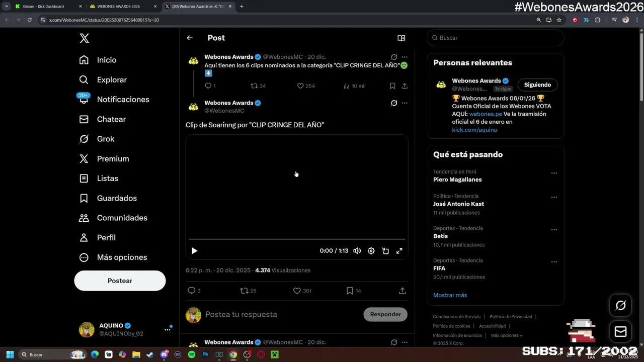Reply icon with 3 replies
644x362 pixels.
tap(191, 291)
